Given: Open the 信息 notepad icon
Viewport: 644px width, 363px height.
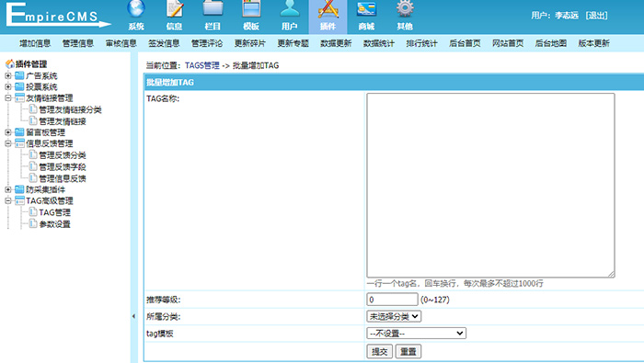Looking at the screenshot, I should [x=175, y=9].
